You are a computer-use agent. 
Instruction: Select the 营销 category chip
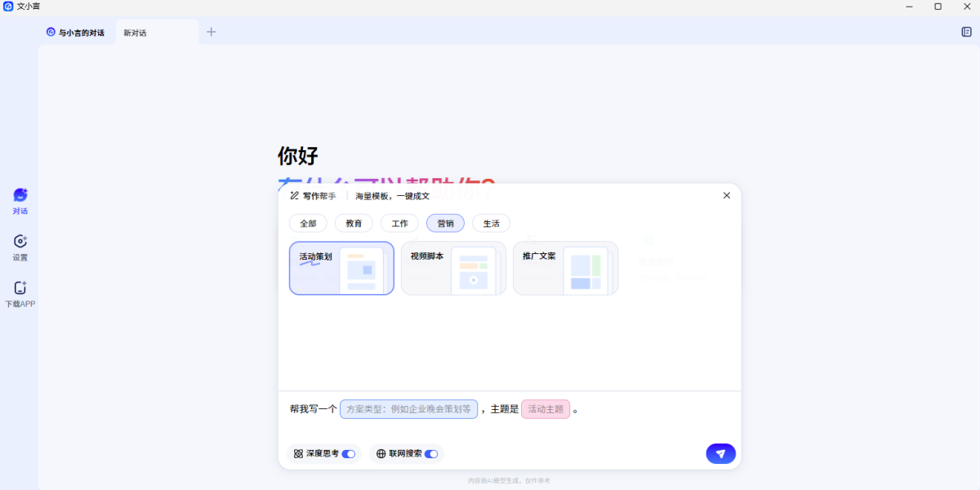[x=445, y=223]
